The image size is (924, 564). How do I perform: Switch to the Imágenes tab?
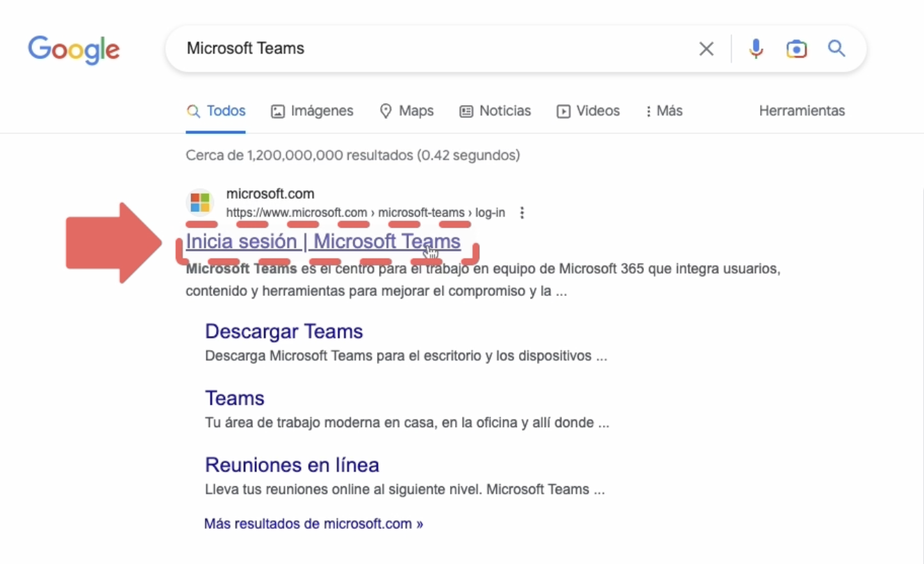(x=312, y=111)
